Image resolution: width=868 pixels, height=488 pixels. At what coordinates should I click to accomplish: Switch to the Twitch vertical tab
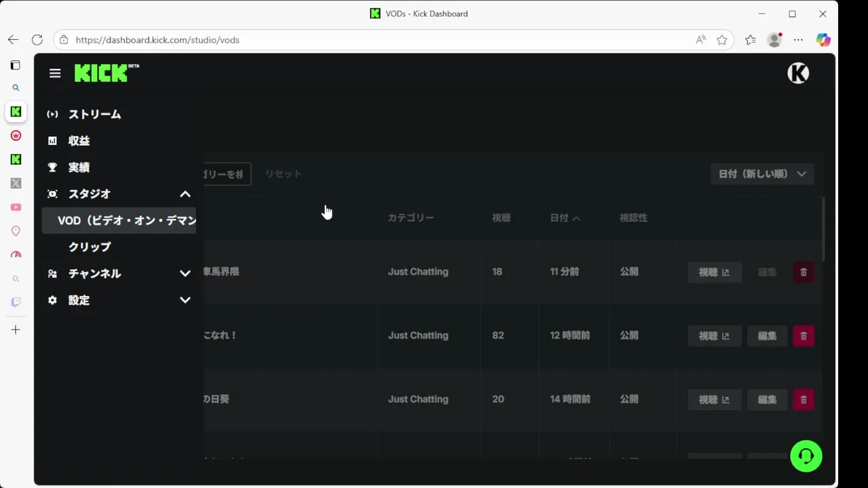[x=16, y=302]
